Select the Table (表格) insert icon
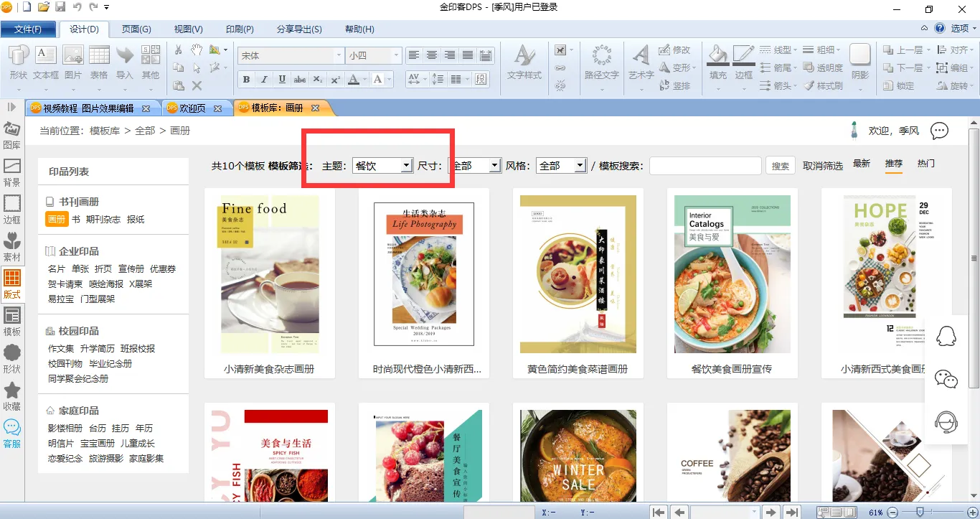This screenshot has width=980, height=519. click(x=99, y=56)
